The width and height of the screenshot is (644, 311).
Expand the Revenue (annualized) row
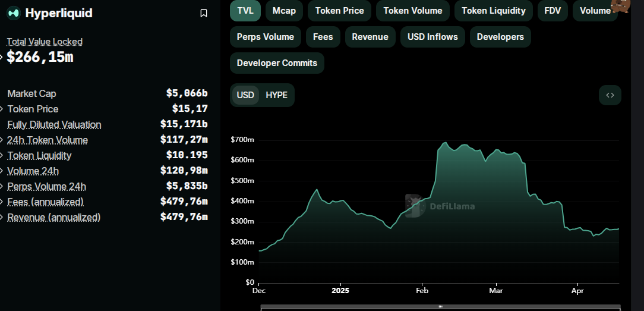[x=2, y=217]
